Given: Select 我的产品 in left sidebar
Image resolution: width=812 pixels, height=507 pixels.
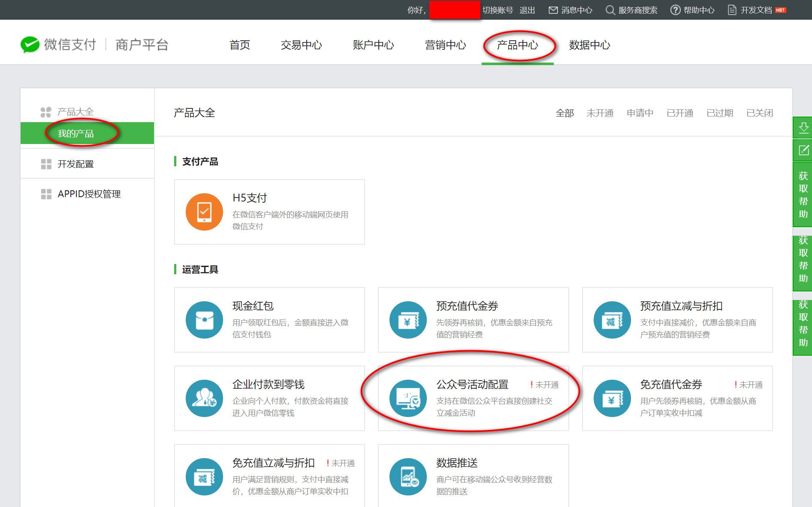Looking at the screenshot, I should 87,133.
